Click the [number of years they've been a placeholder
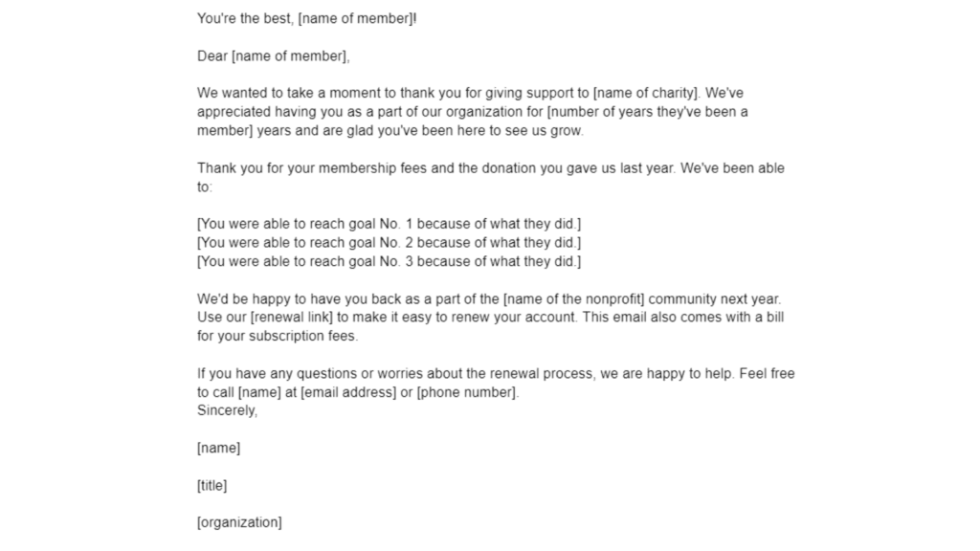 648,112
